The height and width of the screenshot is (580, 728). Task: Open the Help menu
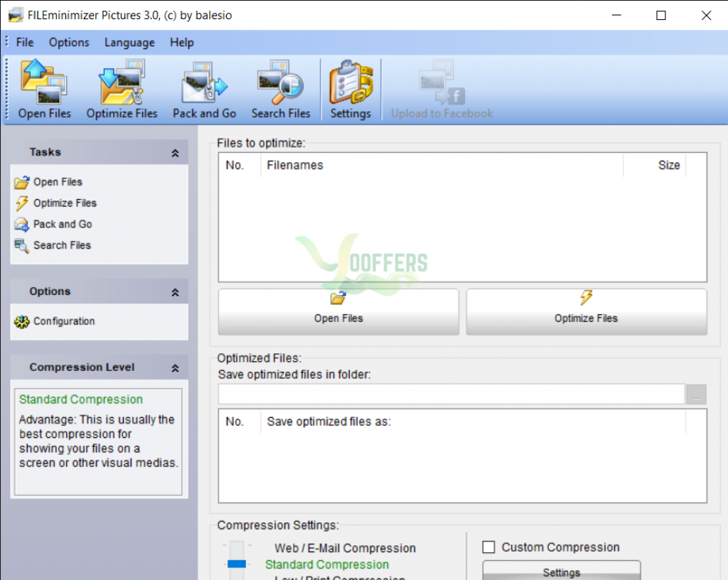(x=181, y=42)
